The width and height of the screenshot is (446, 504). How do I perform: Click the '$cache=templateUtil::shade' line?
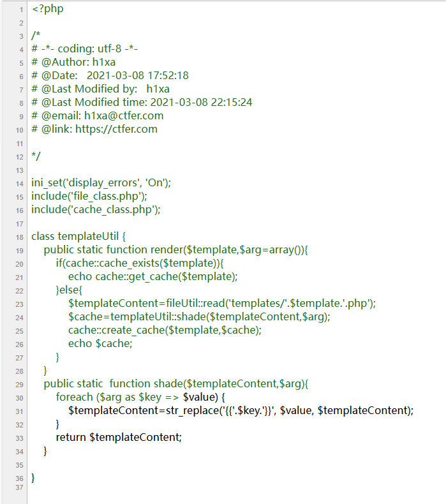(x=199, y=317)
